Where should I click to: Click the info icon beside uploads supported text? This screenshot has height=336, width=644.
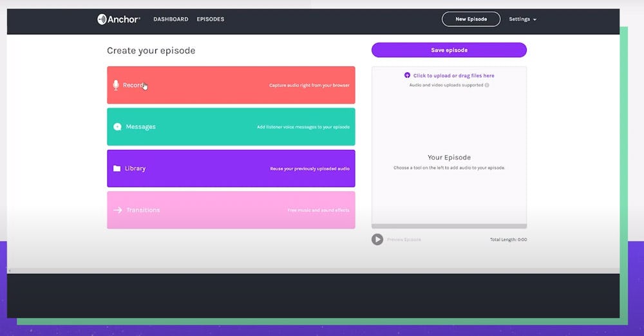coord(487,85)
